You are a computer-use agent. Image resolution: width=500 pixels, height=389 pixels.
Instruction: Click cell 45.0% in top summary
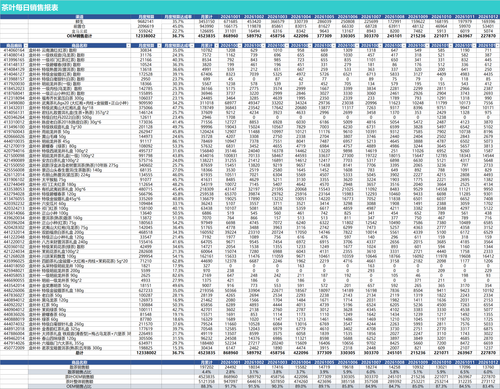pyautogui.click(x=178, y=26)
